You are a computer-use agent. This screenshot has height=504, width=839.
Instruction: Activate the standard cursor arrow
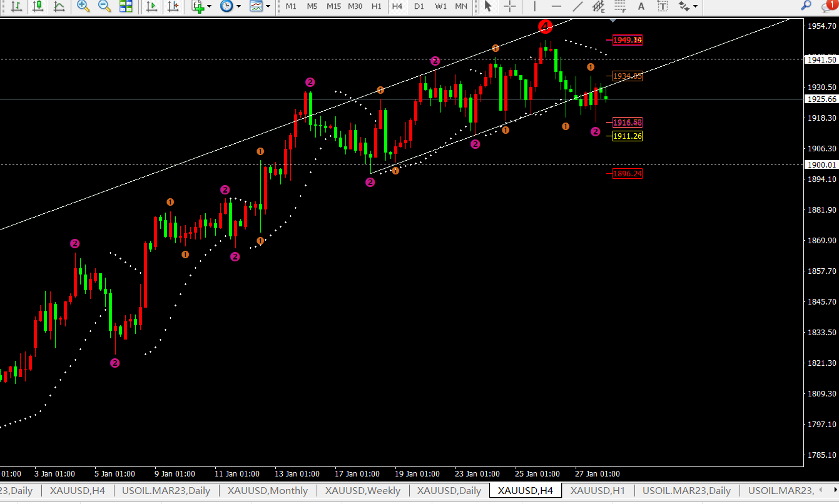click(488, 7)
